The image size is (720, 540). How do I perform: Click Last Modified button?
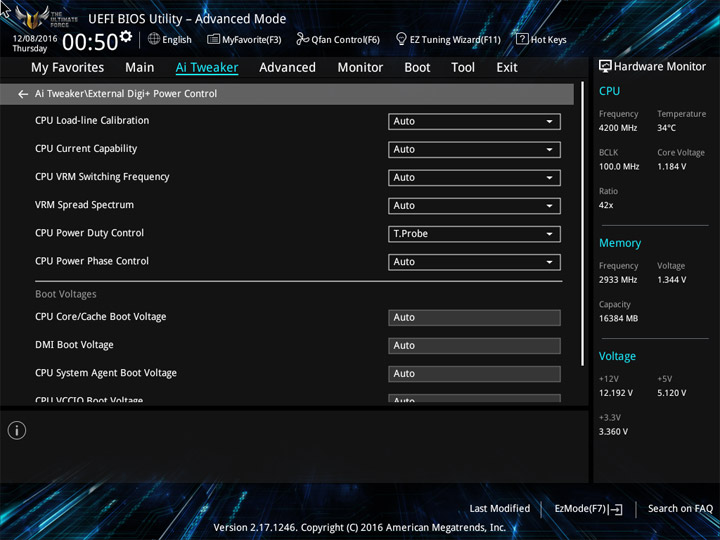[x=500, y=509]
